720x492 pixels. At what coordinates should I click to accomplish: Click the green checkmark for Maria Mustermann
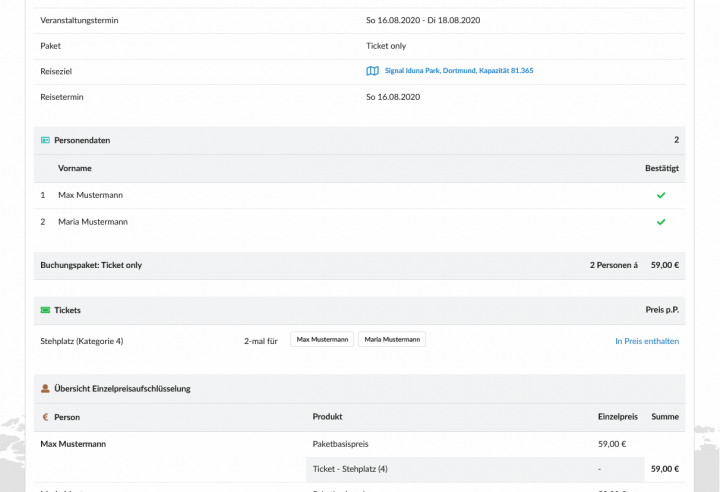pyautogui.click(x=660, y=221)
